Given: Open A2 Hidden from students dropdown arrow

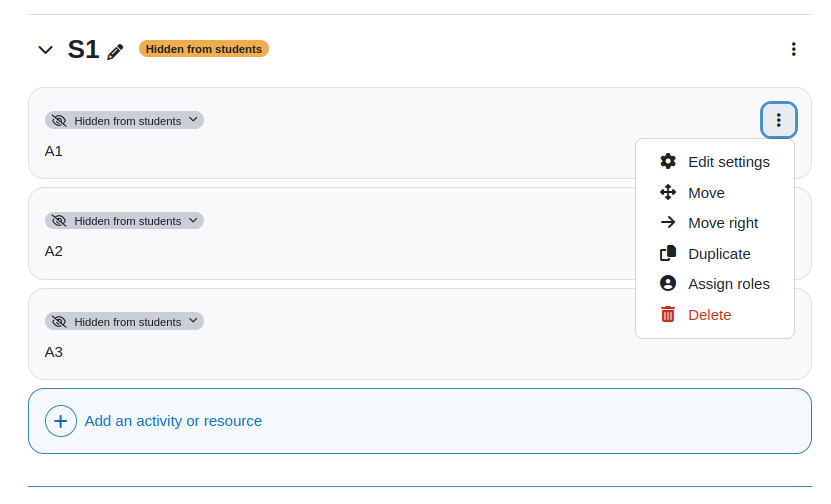Looking at the screenshot, I should pyautogui.click(x=193, y=220).
